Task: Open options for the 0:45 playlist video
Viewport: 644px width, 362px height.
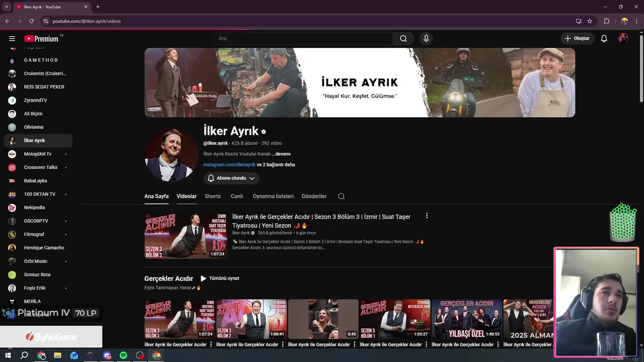Action: [355, 344]
